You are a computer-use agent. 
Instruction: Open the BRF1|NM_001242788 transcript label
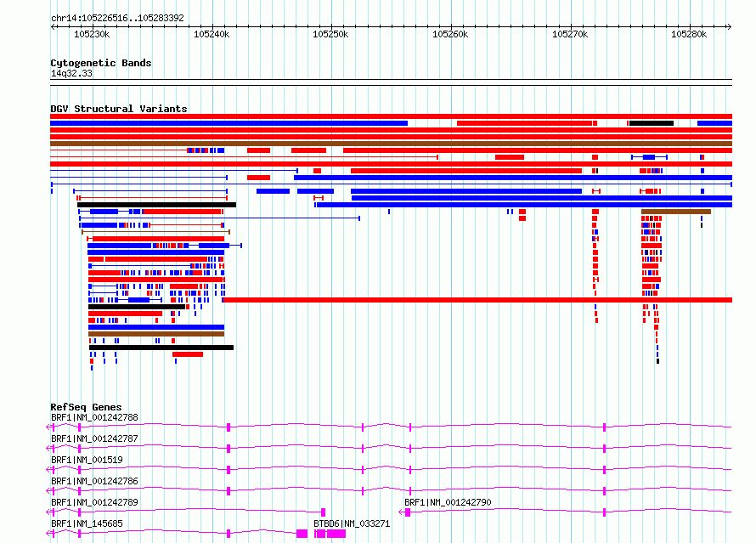tap(94, 417)
